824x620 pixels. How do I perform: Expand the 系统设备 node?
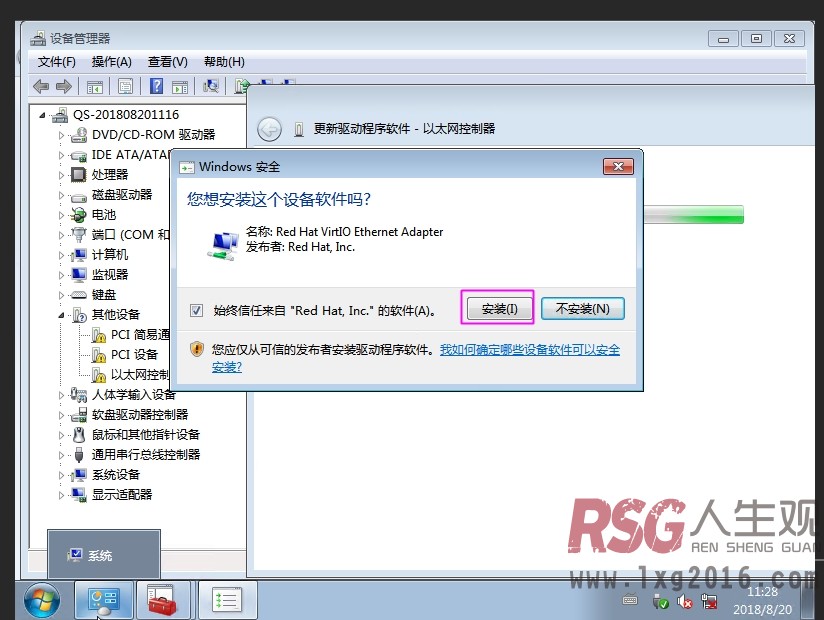click(61, 475)
